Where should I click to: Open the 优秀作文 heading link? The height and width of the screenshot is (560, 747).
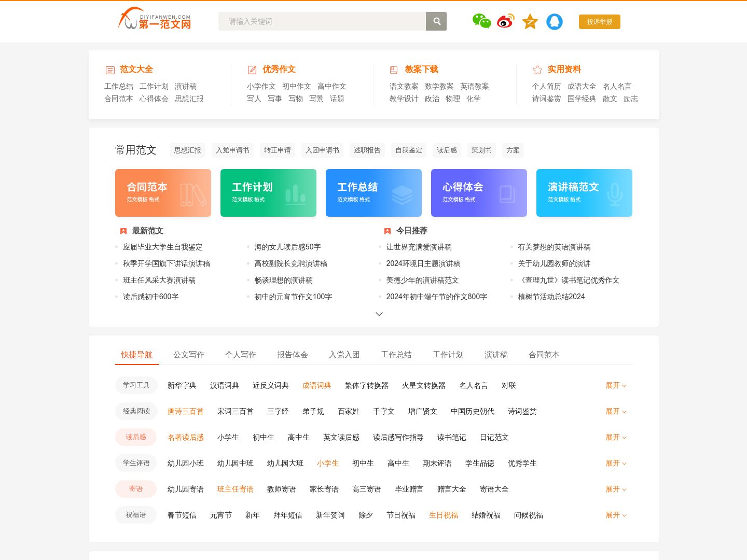[x=279, y=69]
